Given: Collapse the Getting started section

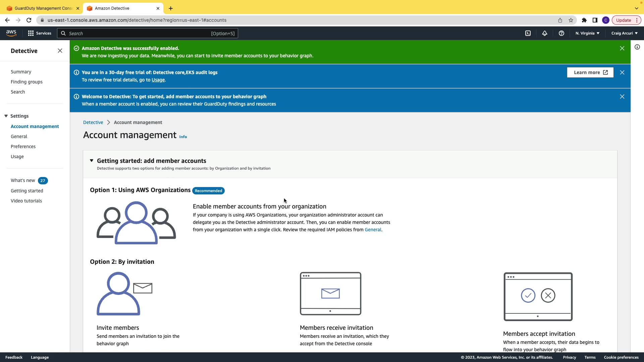Looking at the screenshot, I should [92, 161].
